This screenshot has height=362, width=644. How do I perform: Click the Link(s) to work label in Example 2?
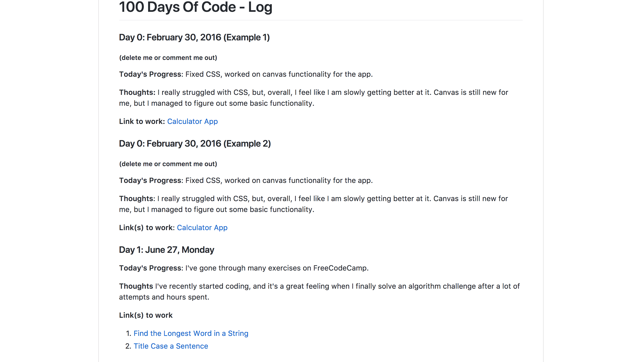pyautogui.click(x=147, y=228)
